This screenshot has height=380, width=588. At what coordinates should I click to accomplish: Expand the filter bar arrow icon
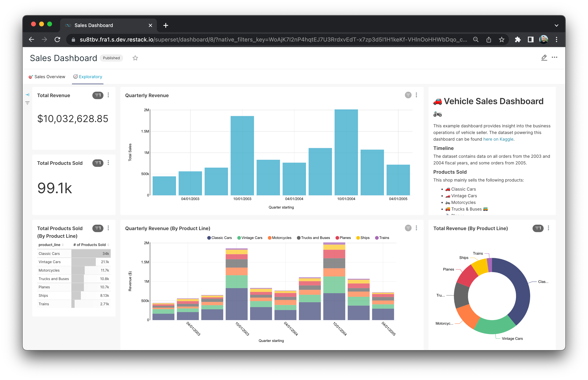(x=27, y=95)
